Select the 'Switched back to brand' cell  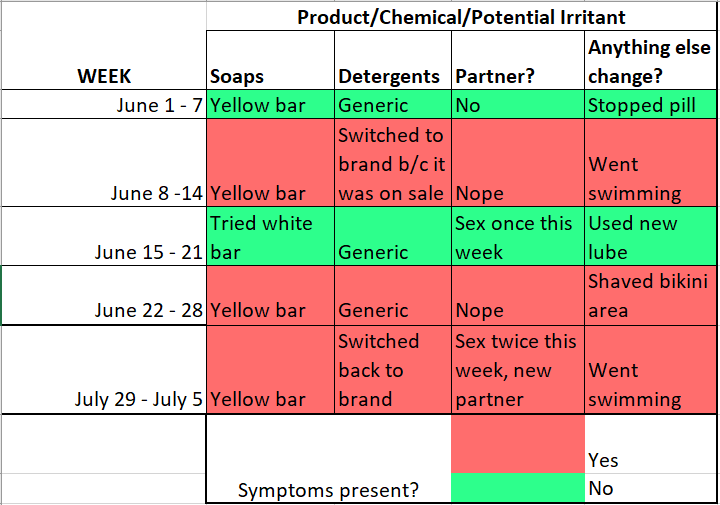[x=393, y=370]
